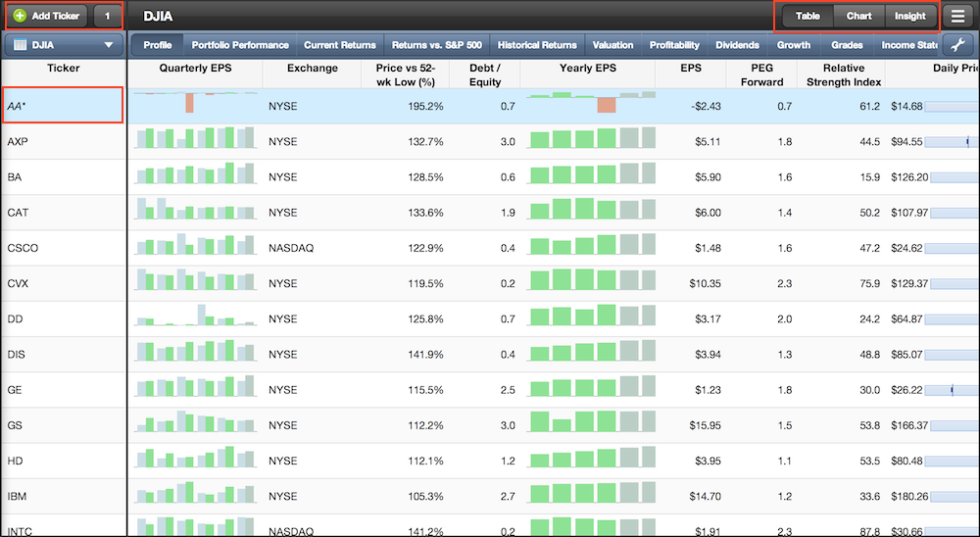Click the AXP yearly EPS bar chart
980x537 pixels.
(x=591, y=137)
